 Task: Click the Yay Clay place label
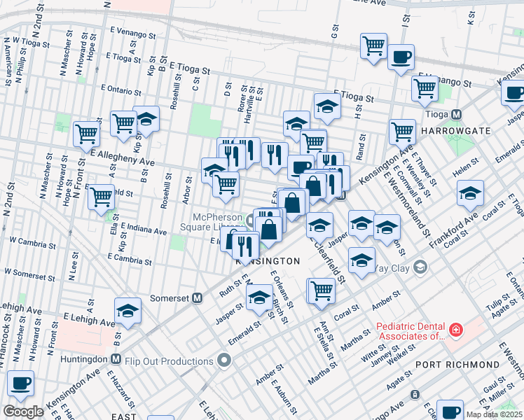[x=392, y=268]
